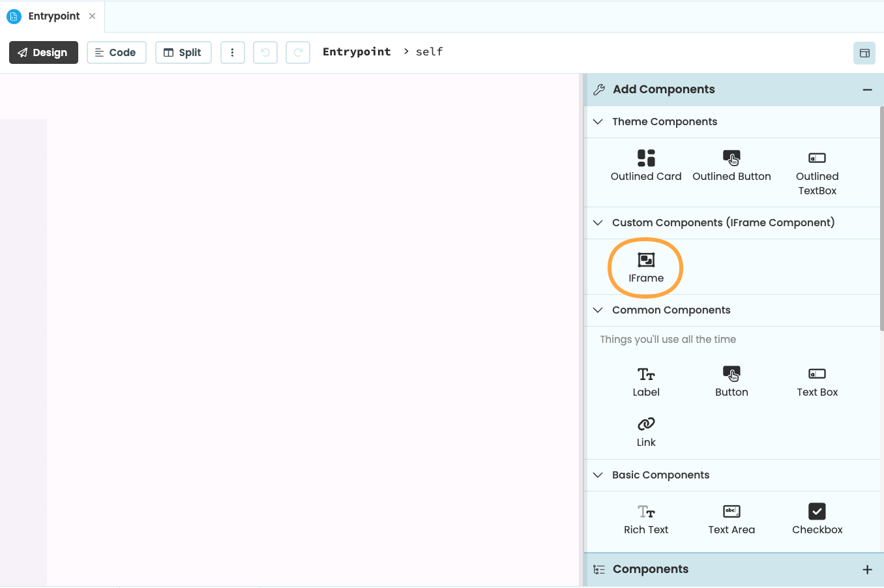Open the three-dot overflow menu
This screenshot has height=588, width=884.
coord(233,52)
